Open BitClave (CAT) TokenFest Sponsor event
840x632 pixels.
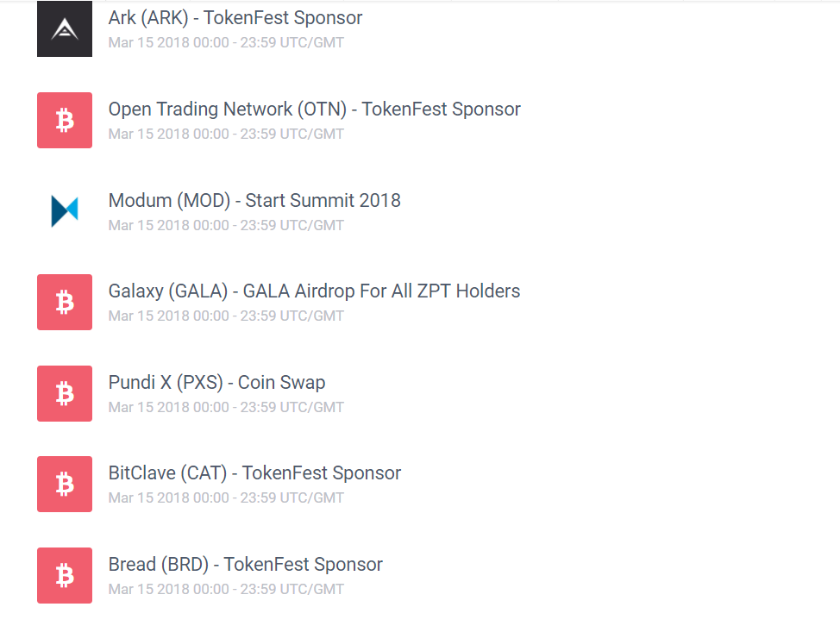[254, 473]
